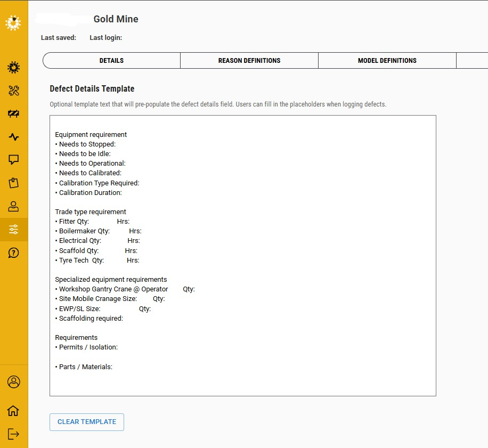Click 'Specialized equipment requirements' heading
This screenshot has width=488, height=448.
click(x=111, y=279)
